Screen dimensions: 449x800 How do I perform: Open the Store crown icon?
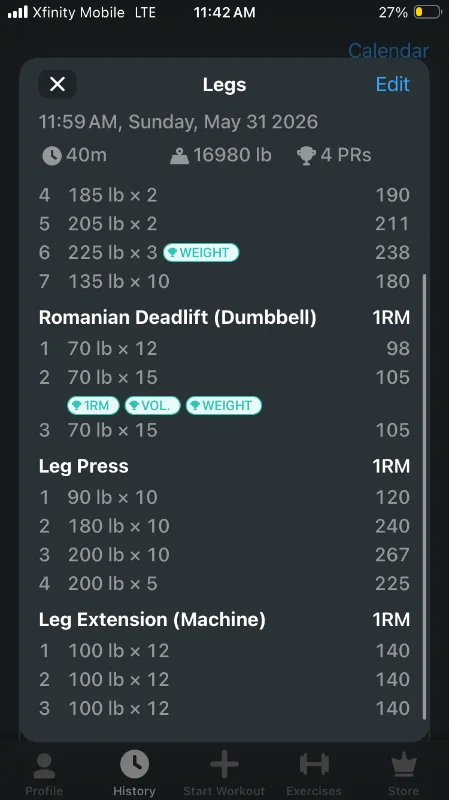point(404,765)
